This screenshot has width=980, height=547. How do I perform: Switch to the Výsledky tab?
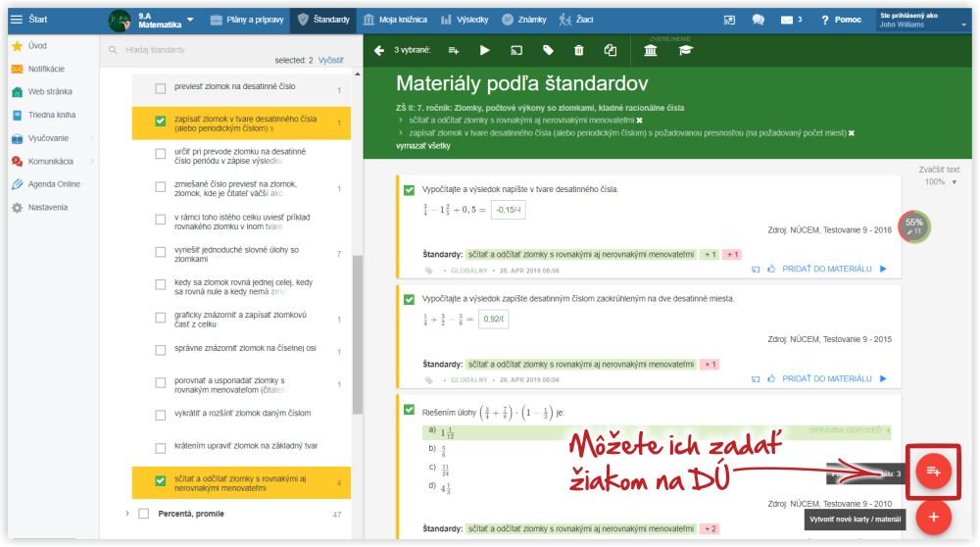(x=465, y=20)
